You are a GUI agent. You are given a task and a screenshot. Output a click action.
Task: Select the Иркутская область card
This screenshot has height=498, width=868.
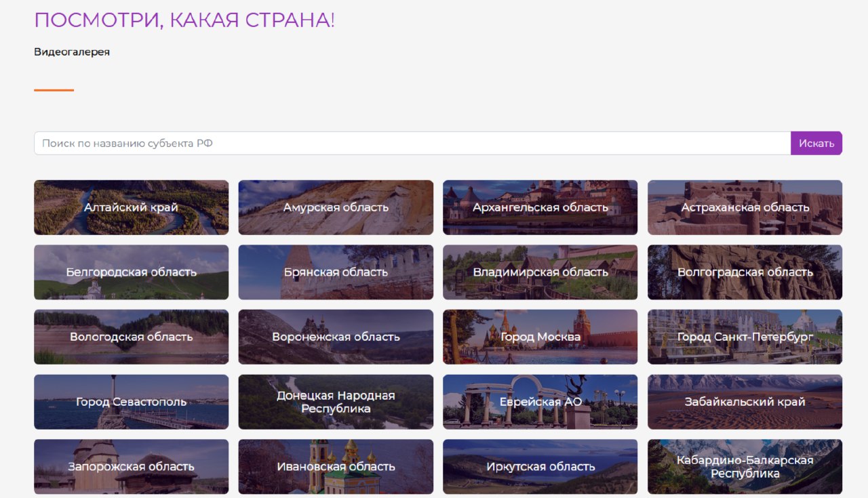coord(540,467)
